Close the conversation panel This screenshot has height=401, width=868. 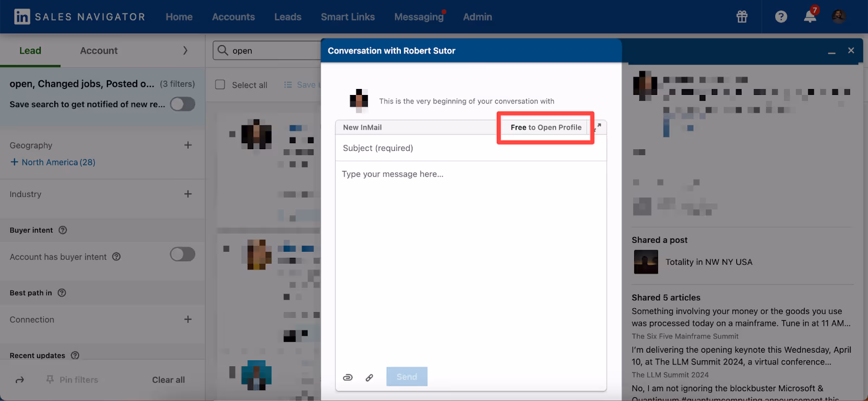851,50
